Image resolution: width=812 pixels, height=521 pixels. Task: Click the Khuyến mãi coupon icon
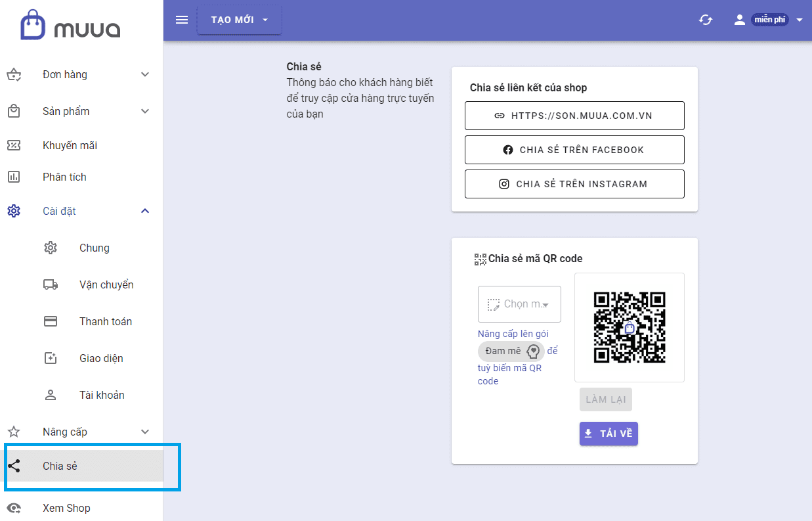point(14,145)
